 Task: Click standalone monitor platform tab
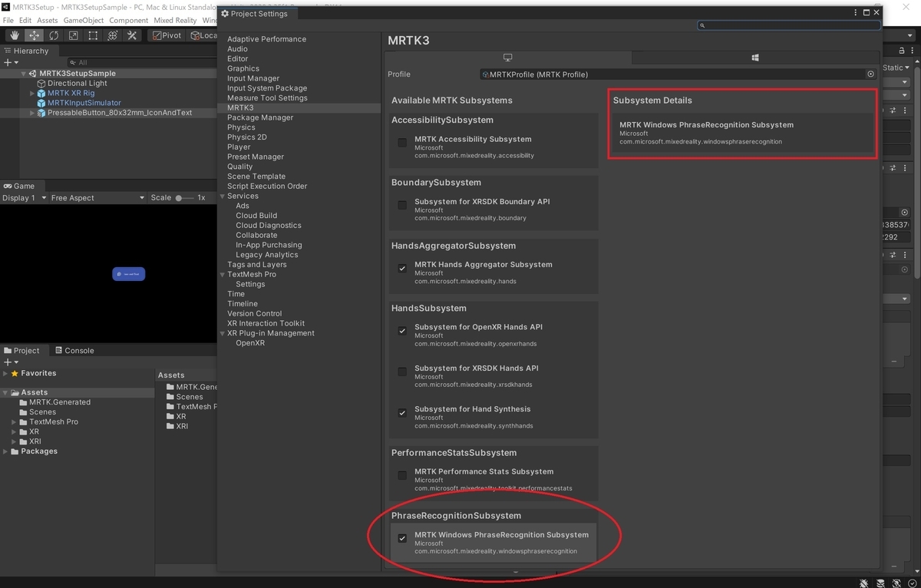pyautogui.click(x=507, y=58)
